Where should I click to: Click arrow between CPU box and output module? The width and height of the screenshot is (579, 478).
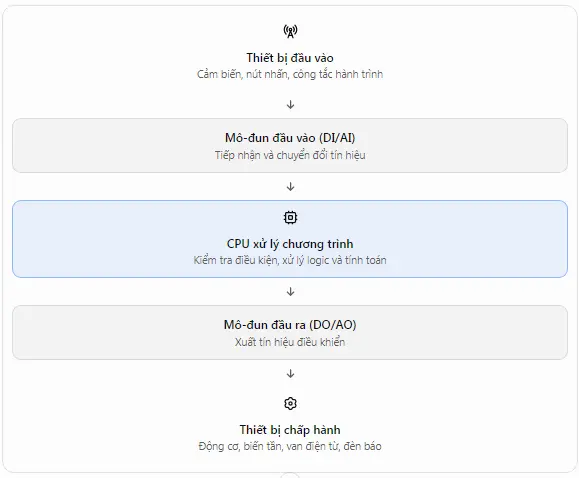pos(290,291)
